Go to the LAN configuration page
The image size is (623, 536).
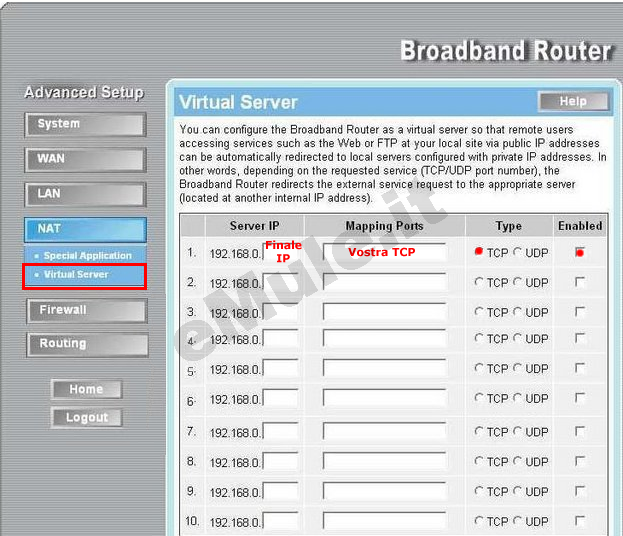pyautogui.click(x=85, y=194)
